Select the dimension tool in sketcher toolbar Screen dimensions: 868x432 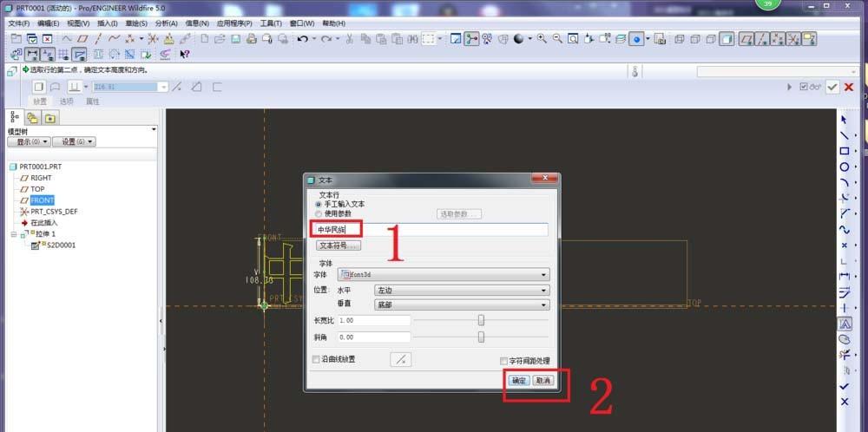click(x=845, y=276)
